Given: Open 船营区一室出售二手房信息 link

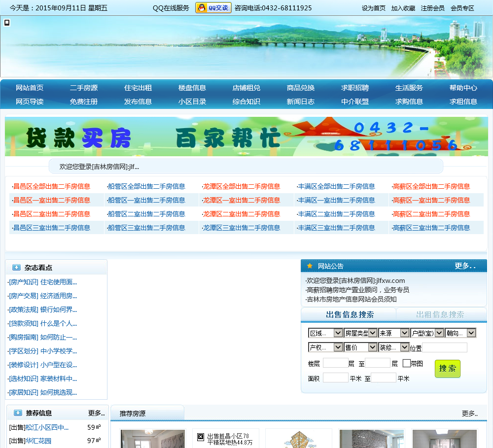Looking at the screenshot, I should click(x=146, y=200).
